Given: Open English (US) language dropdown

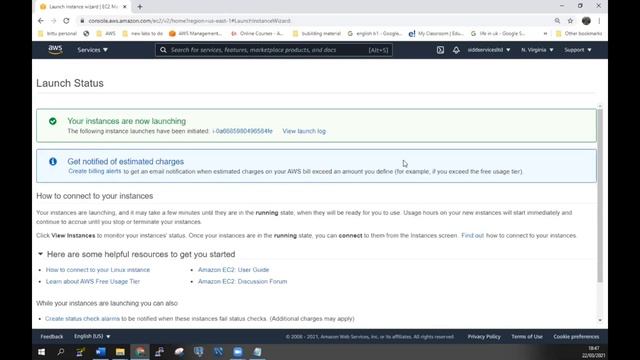Looking at the screenshot, I should click(92, 336).
